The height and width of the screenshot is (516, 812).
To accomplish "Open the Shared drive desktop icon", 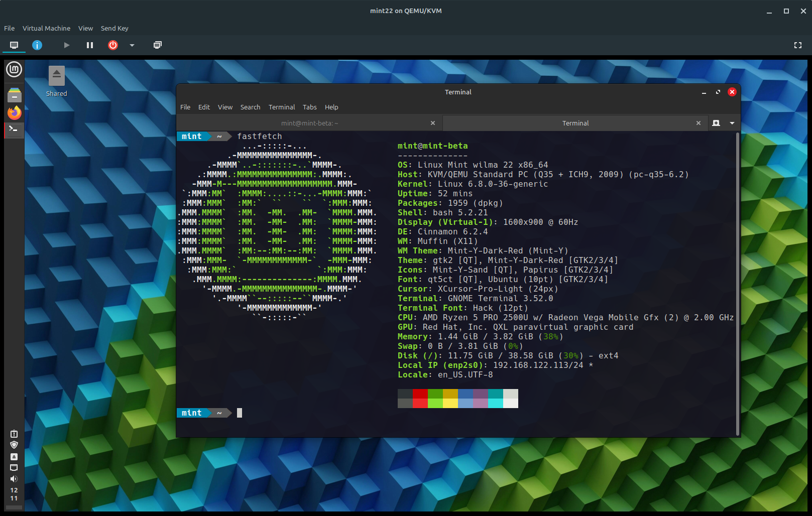I will (57, 81).
